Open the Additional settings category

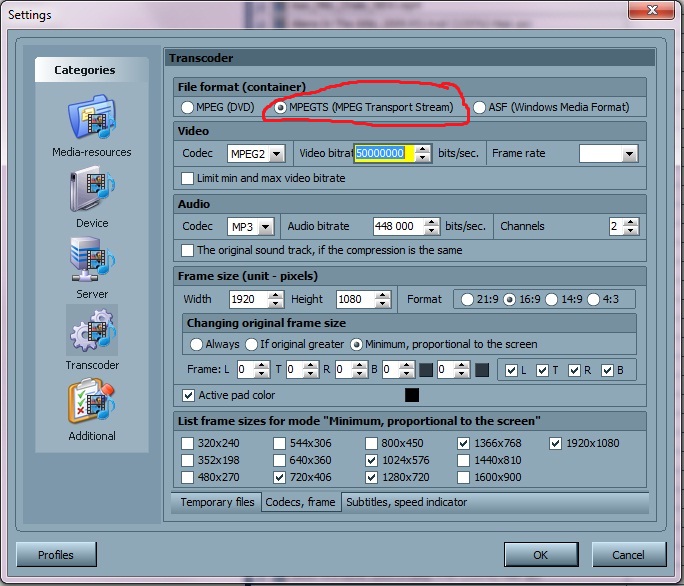pos(92,404)
